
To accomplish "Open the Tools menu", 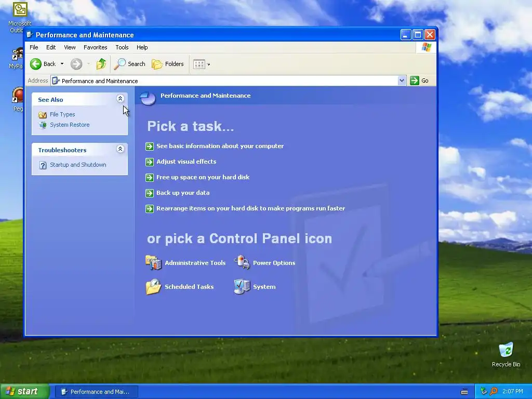I will (122, 47).
